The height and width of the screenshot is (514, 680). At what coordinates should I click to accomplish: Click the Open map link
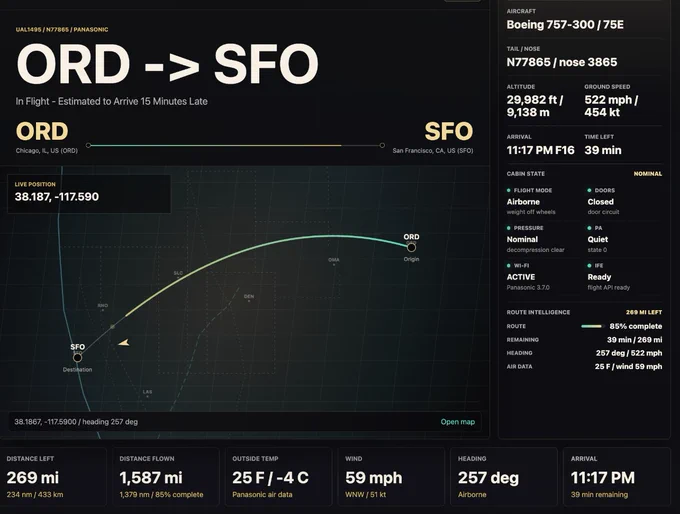tap(458, 422)
